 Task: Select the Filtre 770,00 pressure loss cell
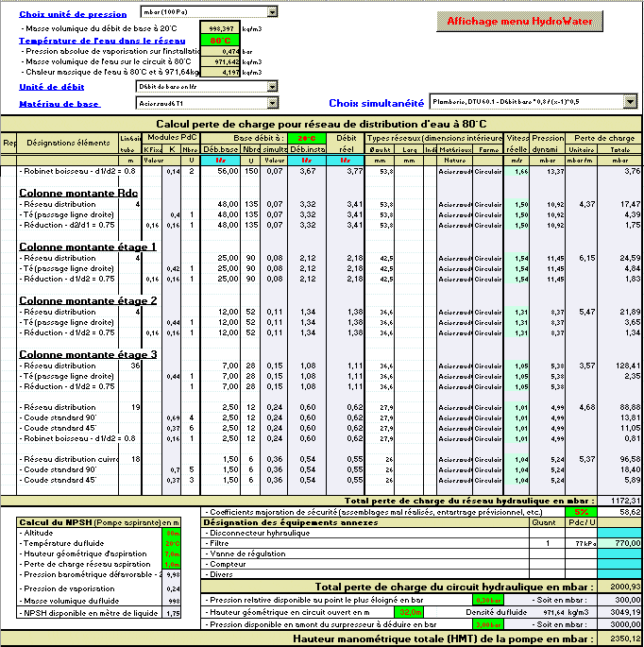619,543
